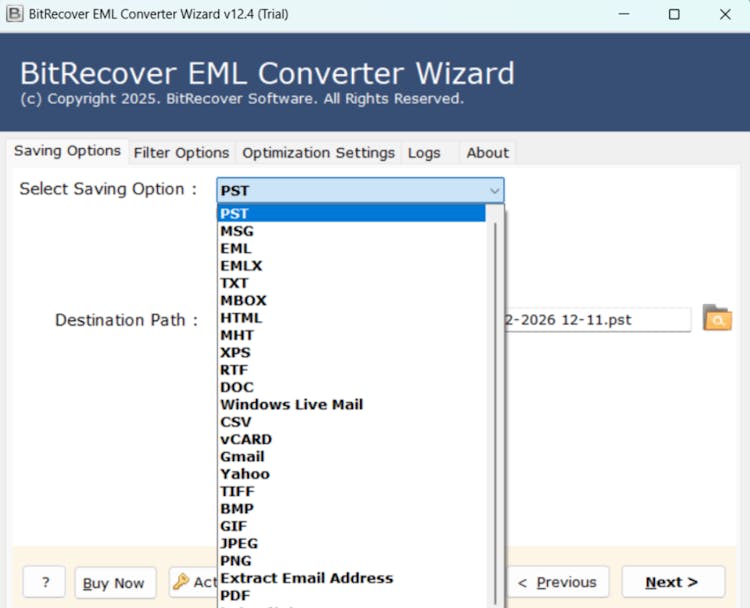
Task: Click the BitRecover app icon in title bar
Action: [15, 14]
